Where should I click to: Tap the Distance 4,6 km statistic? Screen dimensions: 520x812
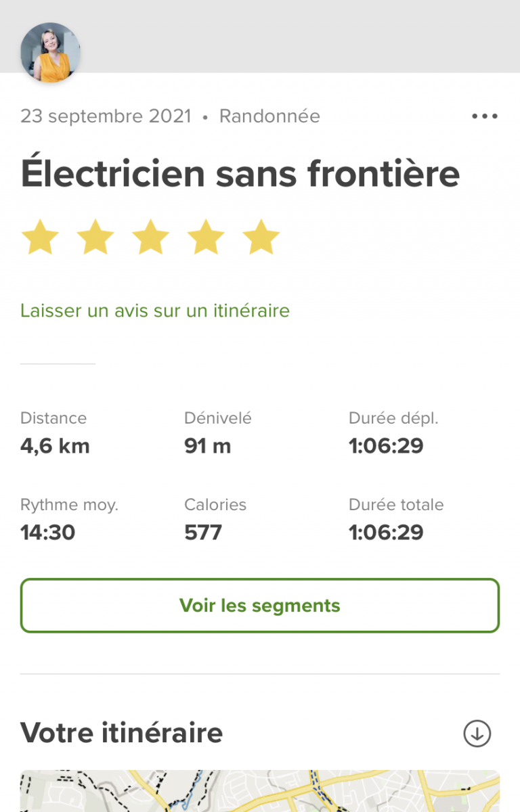[55, 433]
